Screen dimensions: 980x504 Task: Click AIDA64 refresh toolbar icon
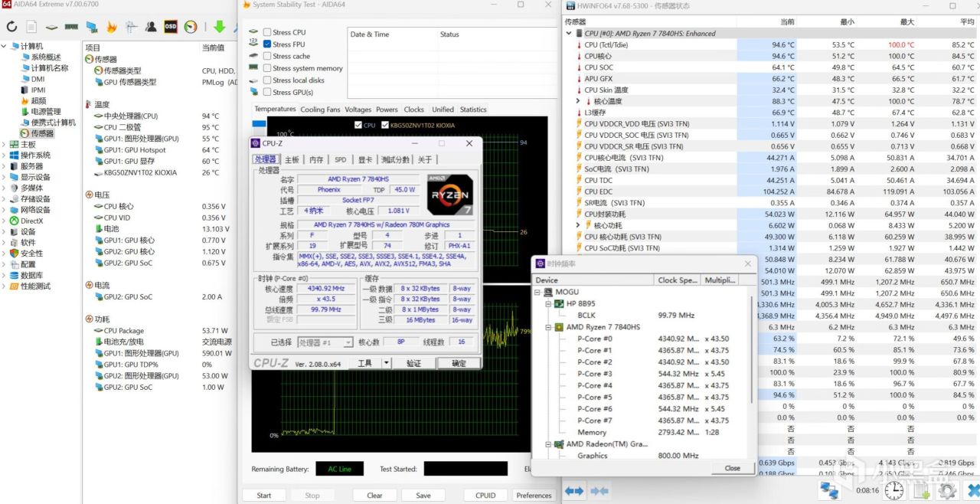(x=11, y=27)
